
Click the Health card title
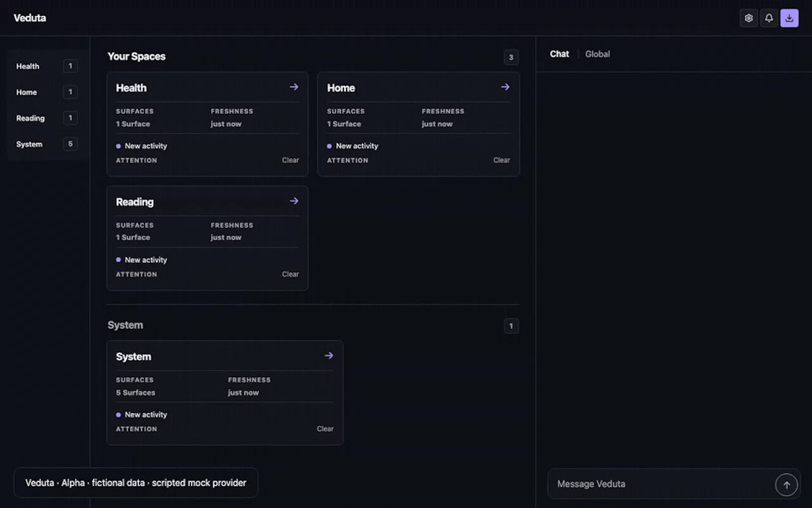coord(131,88)
